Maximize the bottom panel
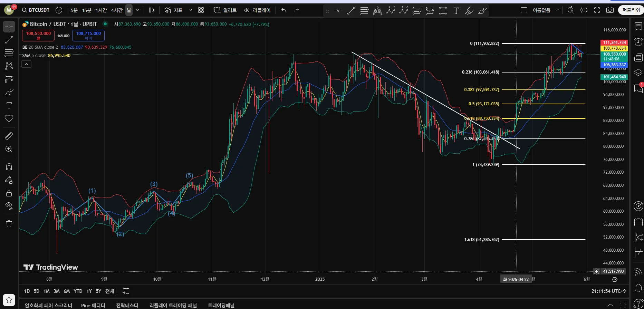This screenshot has width=644, height=309. pos(623,305)
